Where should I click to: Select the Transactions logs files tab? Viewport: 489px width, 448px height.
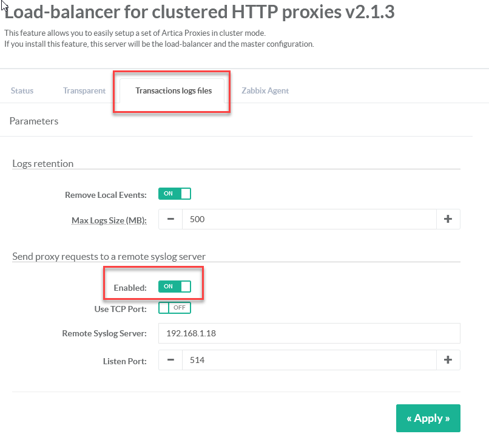pyautogui.click(x=174, y=90)
